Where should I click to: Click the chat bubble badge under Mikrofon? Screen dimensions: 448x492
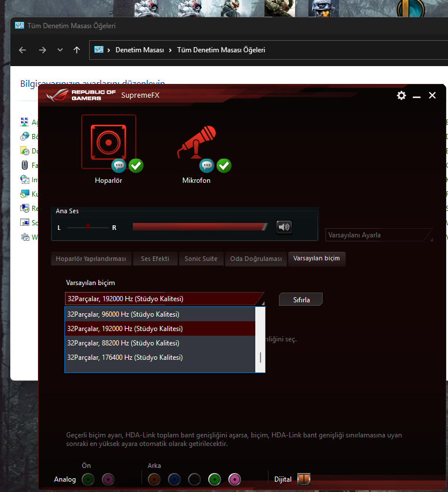206,166
